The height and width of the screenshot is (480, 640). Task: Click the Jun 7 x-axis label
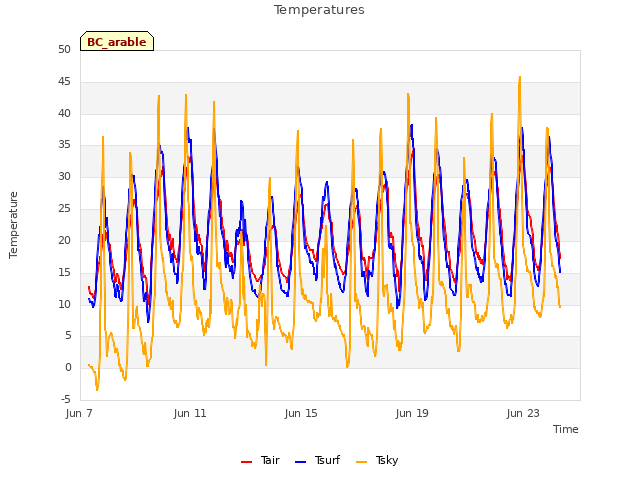click(x=79, y=413)
